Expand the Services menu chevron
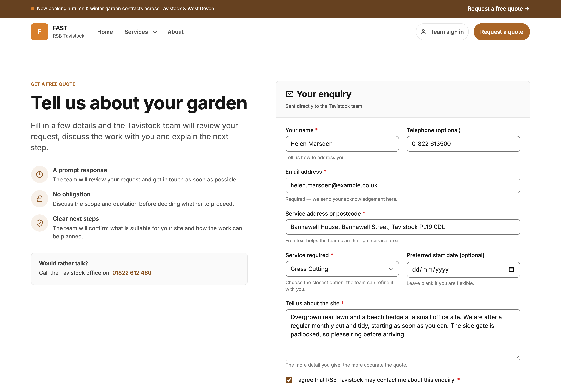Viewport: 565px width, 392px height. pyautogui.click(x=155, y=32)
